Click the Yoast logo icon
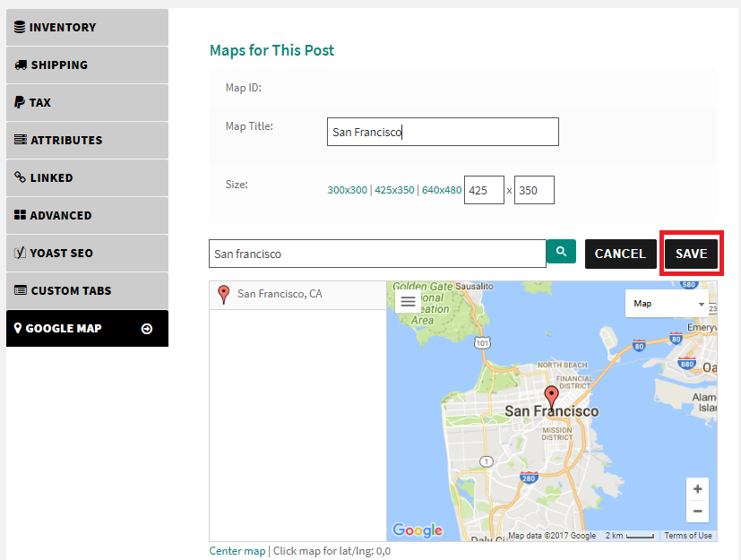The height and width of the screenshot is (560, 741). [20, 253]
